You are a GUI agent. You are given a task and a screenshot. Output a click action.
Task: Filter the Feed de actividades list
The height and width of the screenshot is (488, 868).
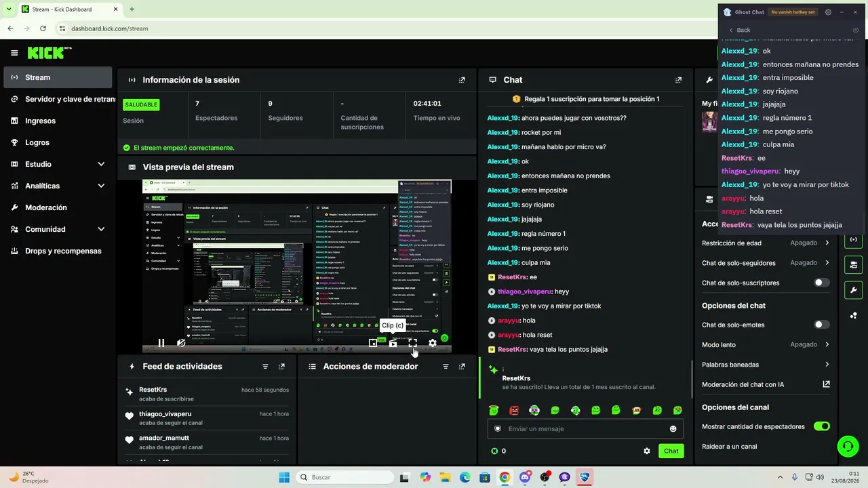pyautogui.click(x=265, y=367)
